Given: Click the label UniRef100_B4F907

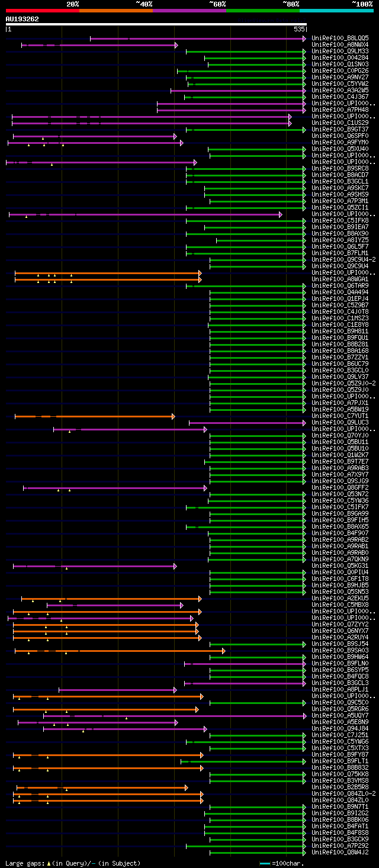Looking at the screenshot, I should click(340, 533).
